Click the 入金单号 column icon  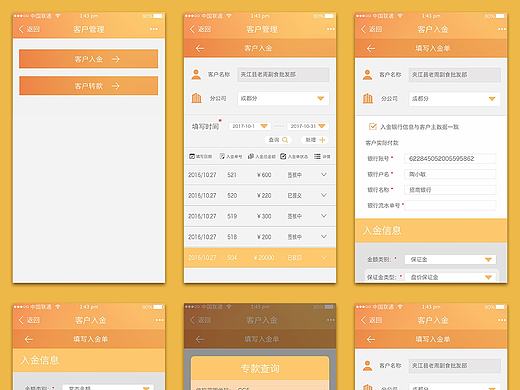(x=222, y=156)
